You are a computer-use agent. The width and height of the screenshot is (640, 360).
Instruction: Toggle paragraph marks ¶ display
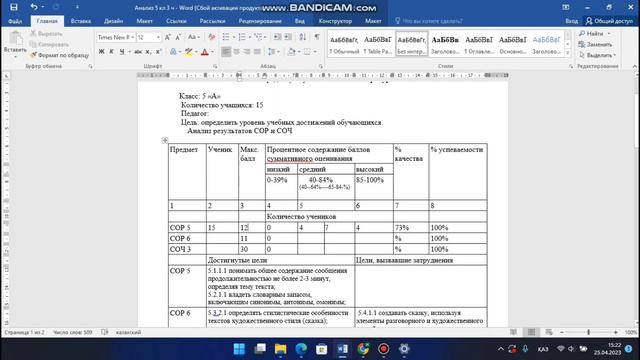point(317,37)
